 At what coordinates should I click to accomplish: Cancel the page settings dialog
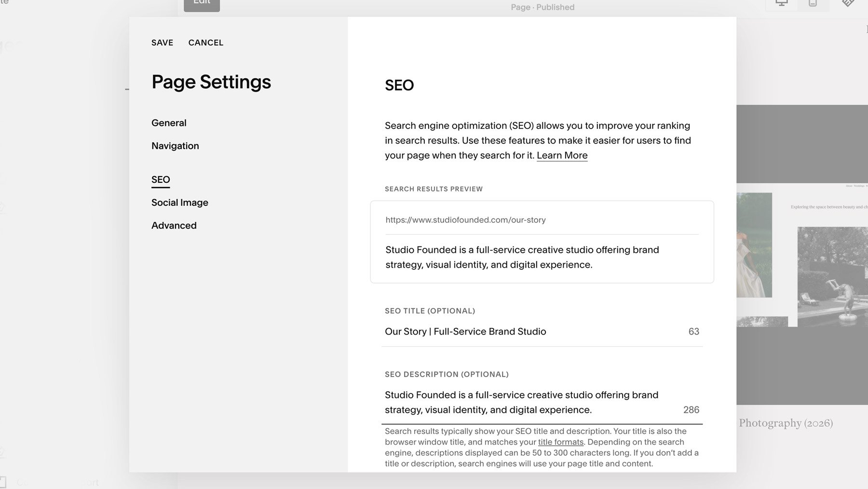pos(206,42)
